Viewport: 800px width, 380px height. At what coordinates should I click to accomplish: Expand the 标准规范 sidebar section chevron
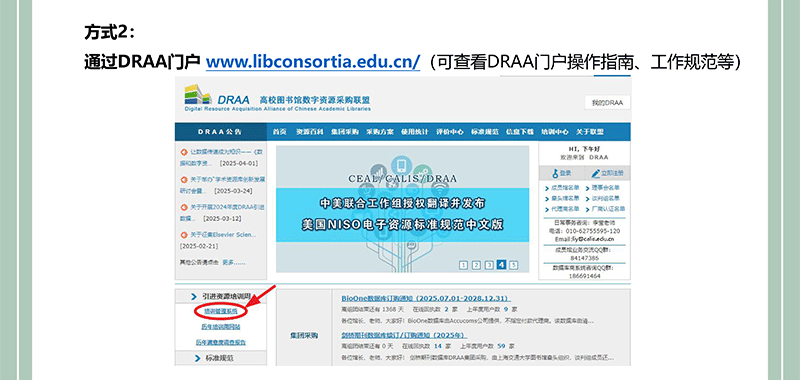(x=198, y=359)
